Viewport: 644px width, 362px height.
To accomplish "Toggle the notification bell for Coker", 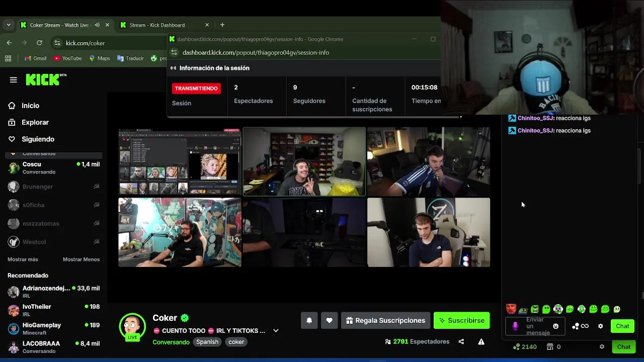I will click(x=309, y=320).
